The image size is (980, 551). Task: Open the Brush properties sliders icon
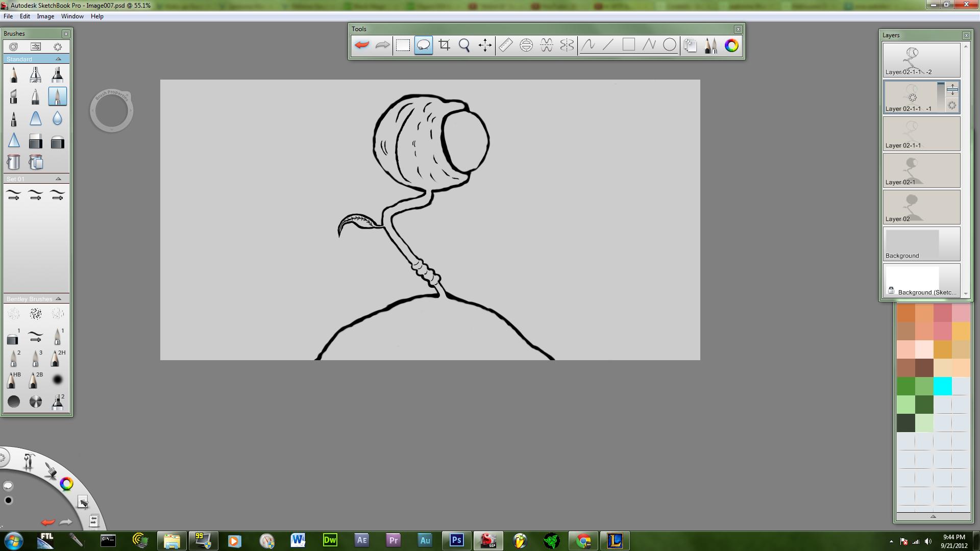pyautogui.click(x=36, y=47)
